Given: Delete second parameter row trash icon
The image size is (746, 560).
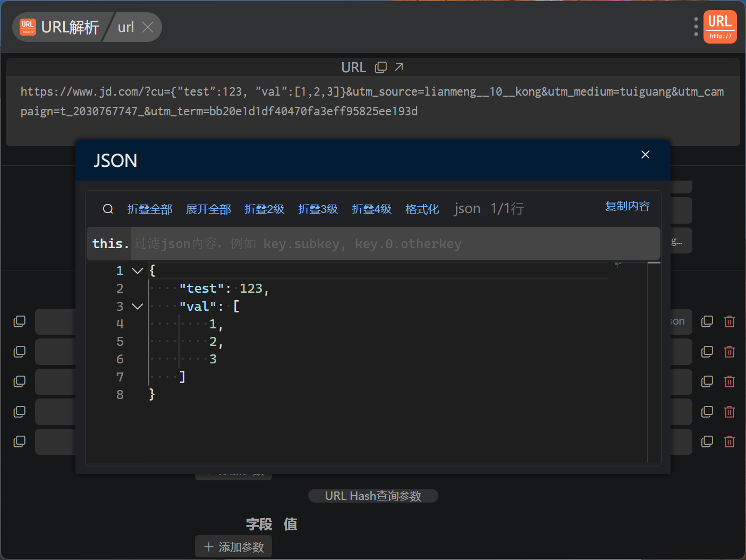Looking at the screenshot, I should click(x=730, y=352).
